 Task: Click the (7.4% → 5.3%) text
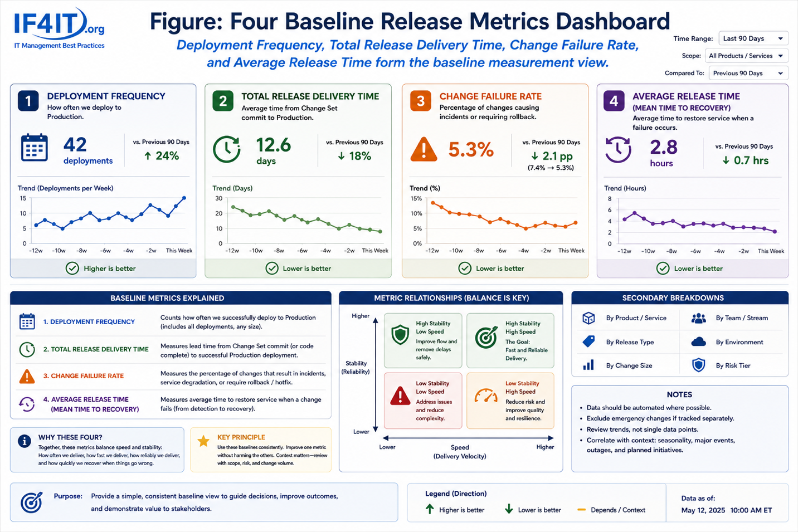551,168
